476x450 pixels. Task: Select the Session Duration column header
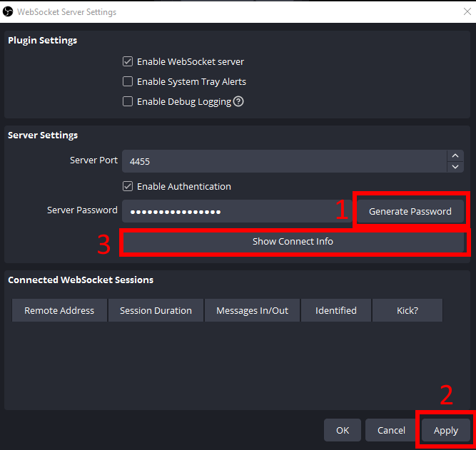156,311
